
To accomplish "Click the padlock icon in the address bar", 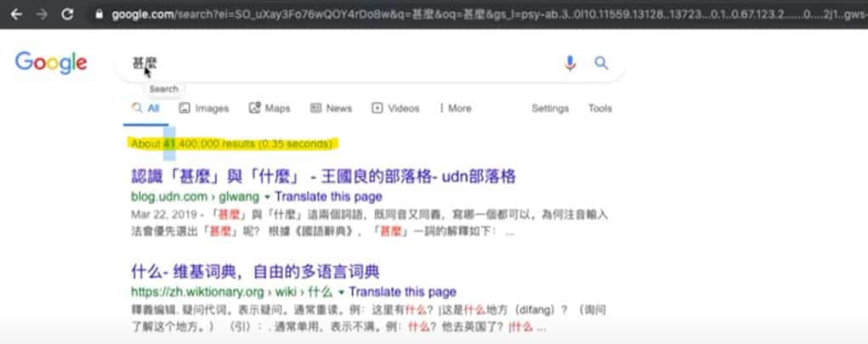I will (x=99, y=14).
